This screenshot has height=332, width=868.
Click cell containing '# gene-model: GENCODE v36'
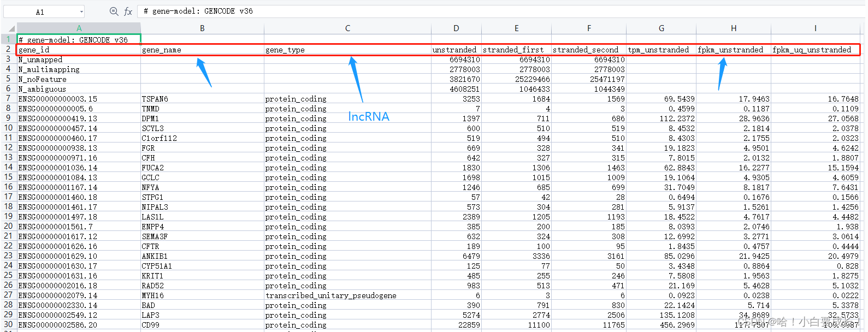(x=79, y=39)
